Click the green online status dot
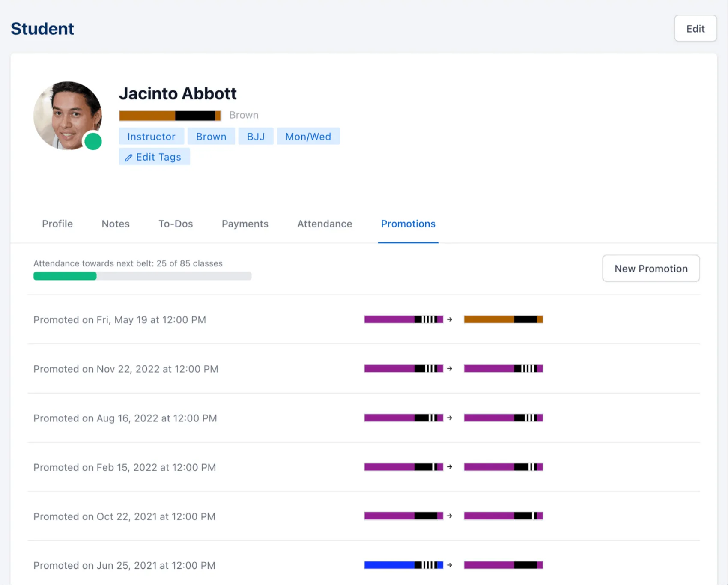 [x=93, y=141]
